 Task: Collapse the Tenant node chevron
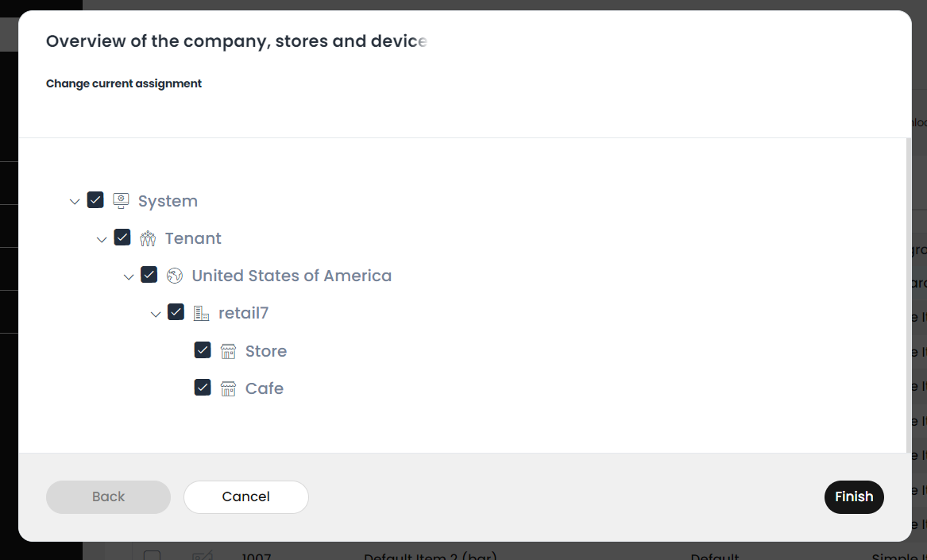(x=102, y=240)
